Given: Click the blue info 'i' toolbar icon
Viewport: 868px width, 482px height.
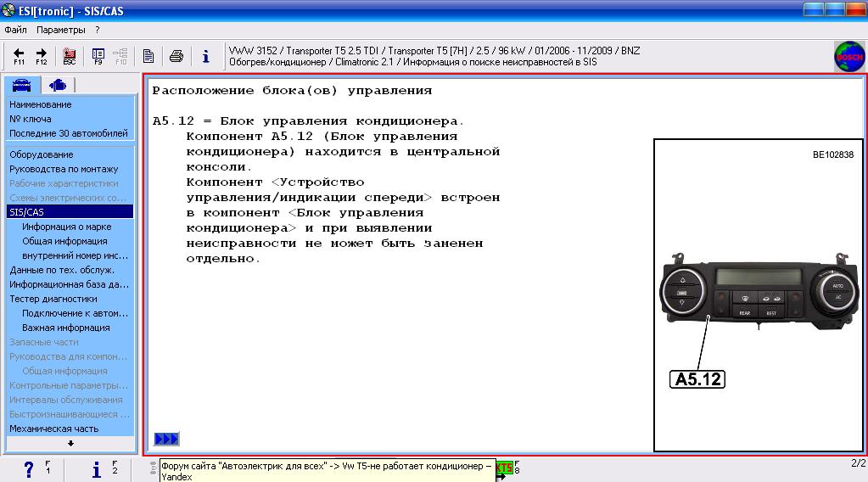Looking at the screenshot, I should pos(206,56).
